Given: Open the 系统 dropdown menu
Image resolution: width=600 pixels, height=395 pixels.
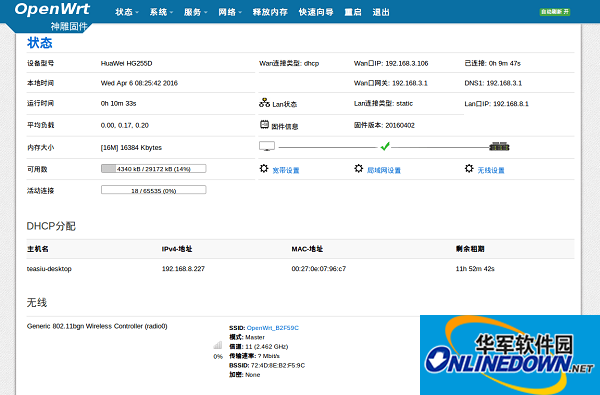Looking at the screenshot, I should [161, 12].
